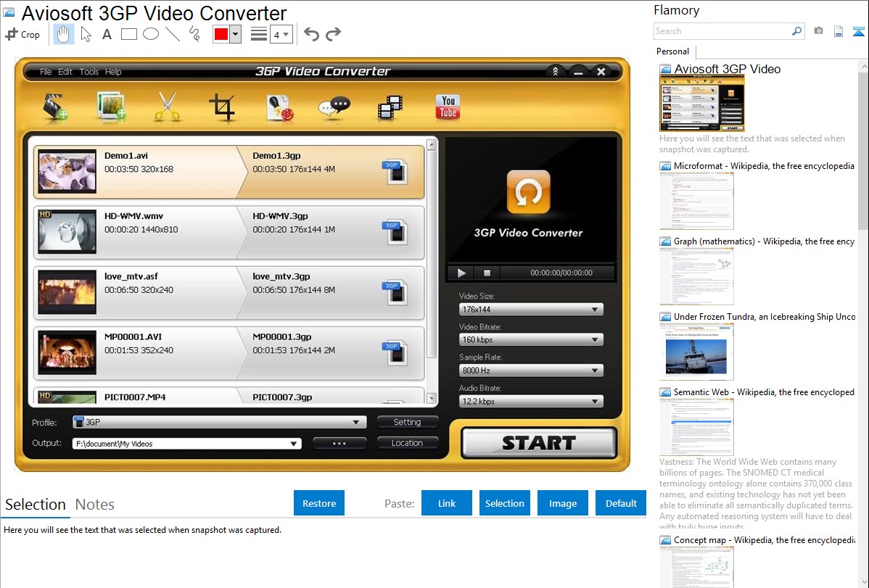Select the Crop tool in Flamory toolbar

[22, 34]
